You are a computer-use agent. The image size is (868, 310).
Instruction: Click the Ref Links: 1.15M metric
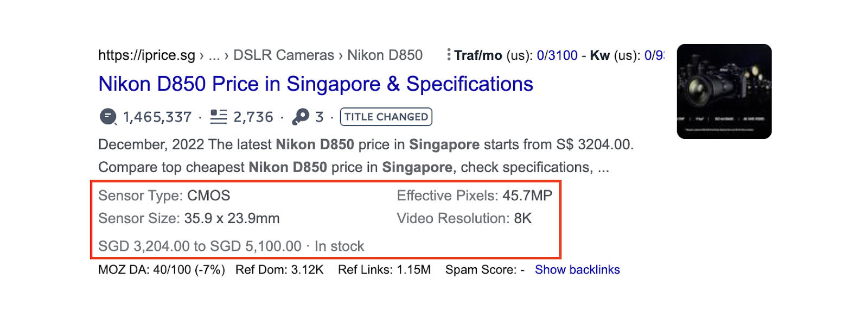pyautogui.click(x=384, y=270)
